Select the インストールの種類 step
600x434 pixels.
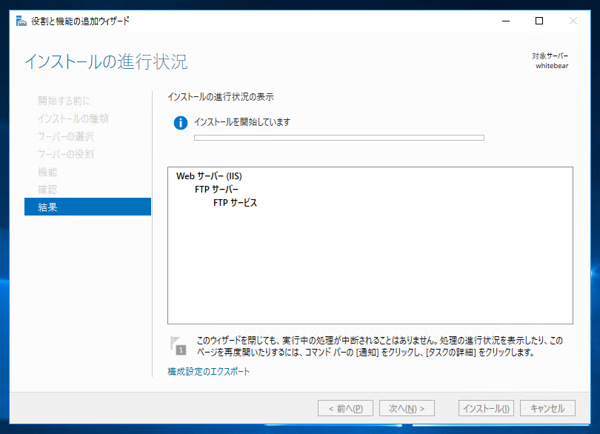pos(73,119)
